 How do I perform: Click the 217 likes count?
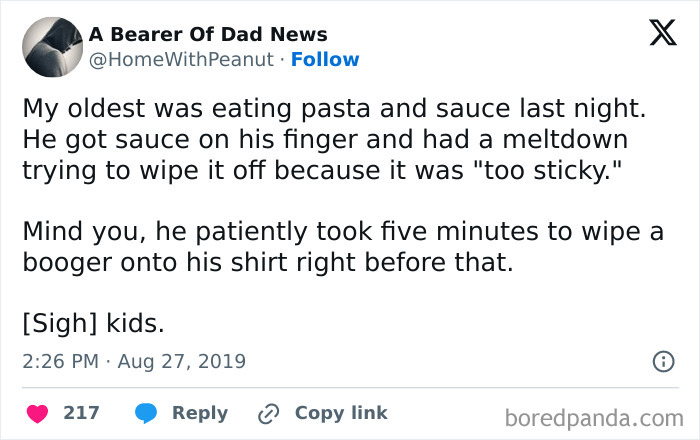click(x=81, y=413)
